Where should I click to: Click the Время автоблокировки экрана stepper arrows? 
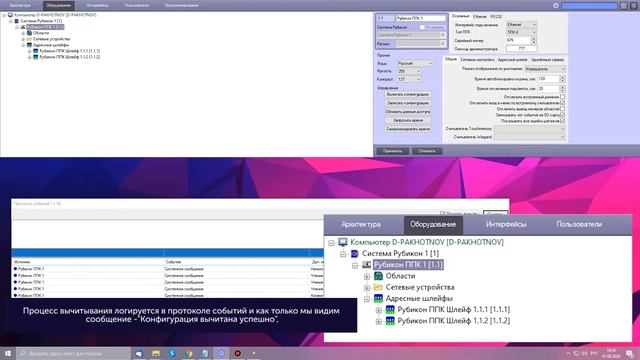click(562, 79)
